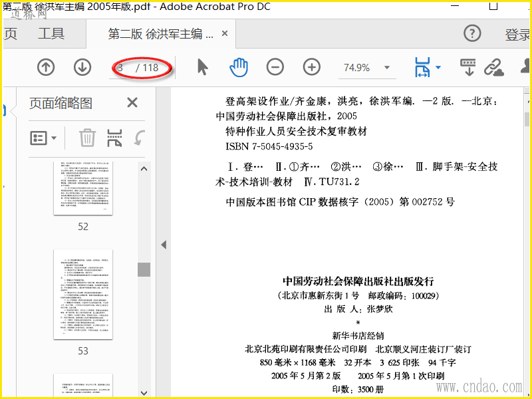The image size is (532, 399).
Task: Open the zoom percentage dropdown arrow
Action: click(x=387, y=68)
